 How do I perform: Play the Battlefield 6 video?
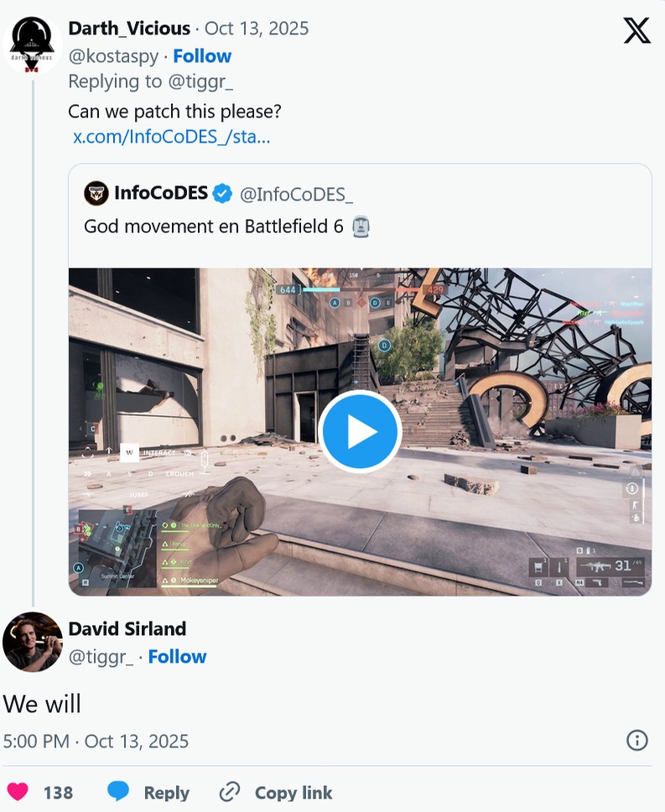[361, 431]
